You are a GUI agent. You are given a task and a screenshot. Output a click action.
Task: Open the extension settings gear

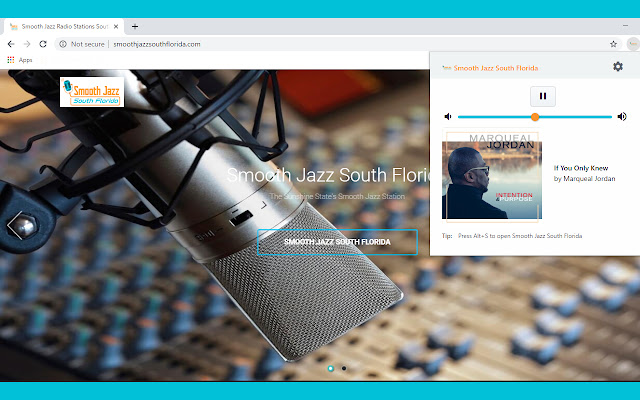(618, 67)
